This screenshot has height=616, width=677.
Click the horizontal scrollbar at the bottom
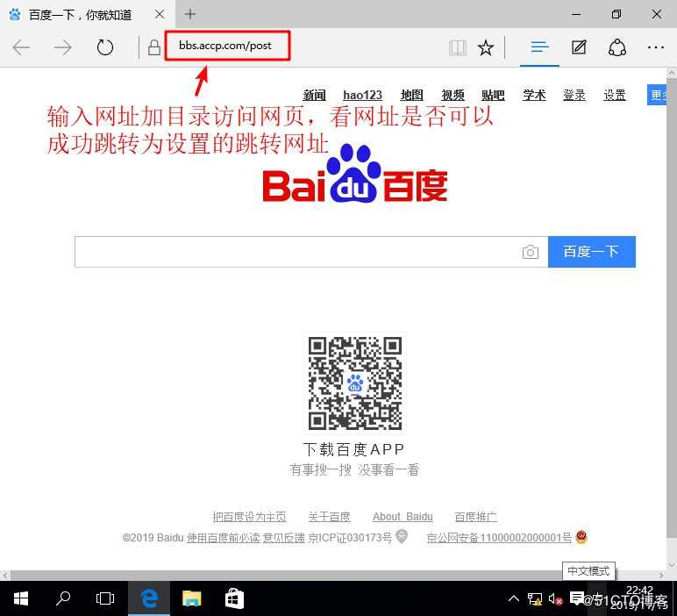point(332,576)
